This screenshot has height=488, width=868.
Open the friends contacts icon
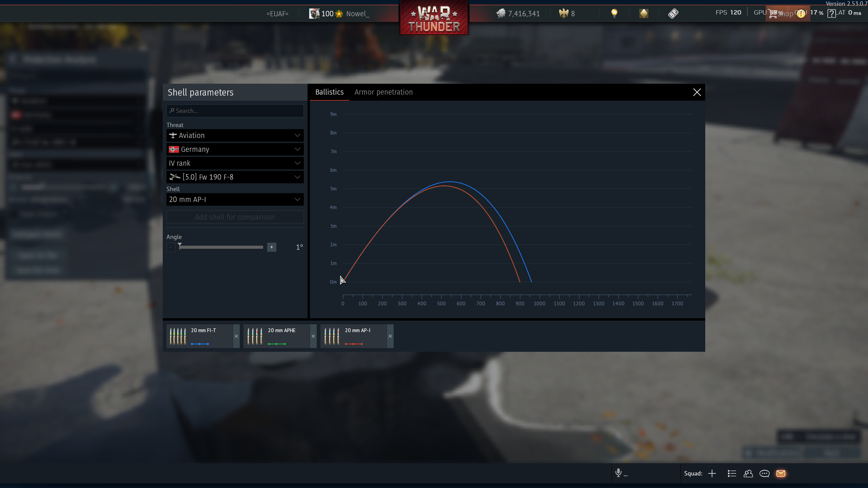point(748,473)
